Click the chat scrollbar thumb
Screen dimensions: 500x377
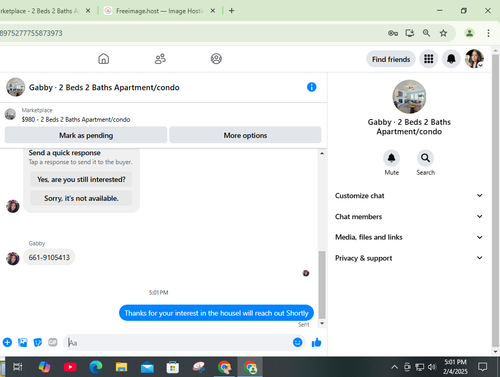[322, 285]
